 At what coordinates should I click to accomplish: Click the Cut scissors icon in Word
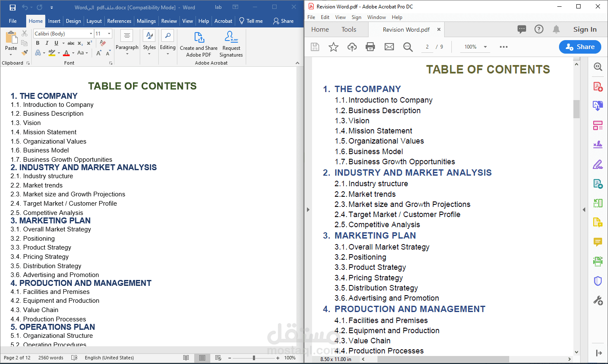coord(24,33)
